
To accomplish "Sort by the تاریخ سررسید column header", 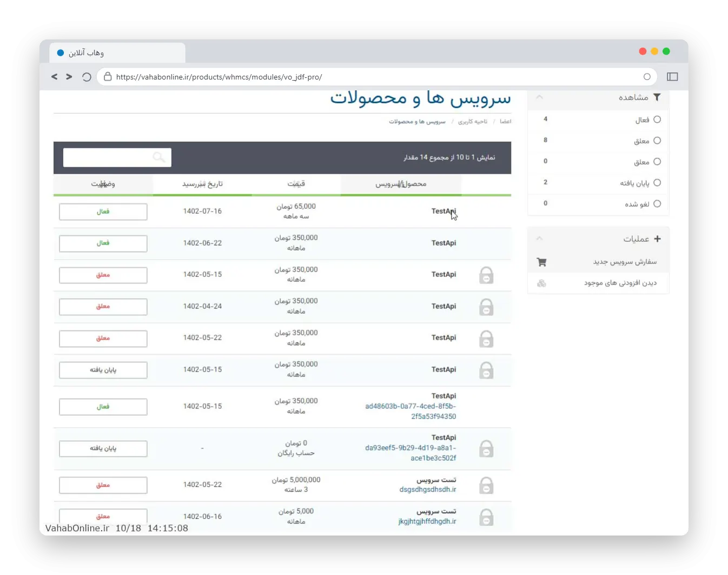I will (202, 184).
